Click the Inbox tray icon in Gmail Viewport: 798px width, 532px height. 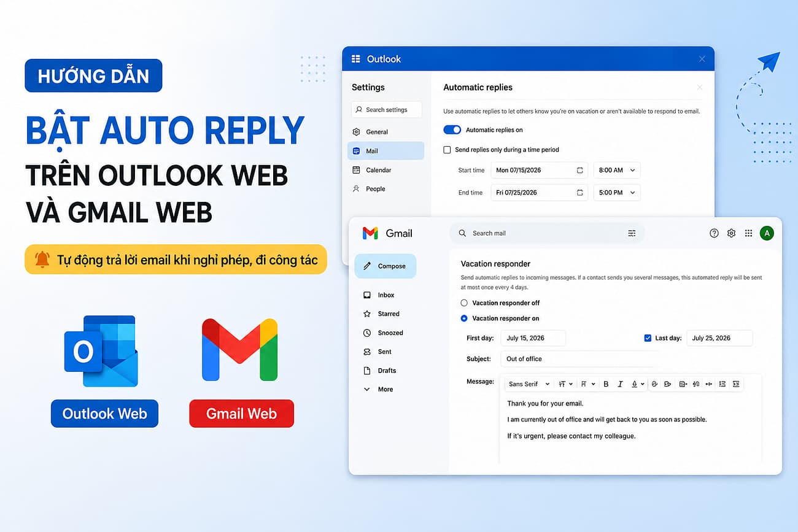pos(367,295)
